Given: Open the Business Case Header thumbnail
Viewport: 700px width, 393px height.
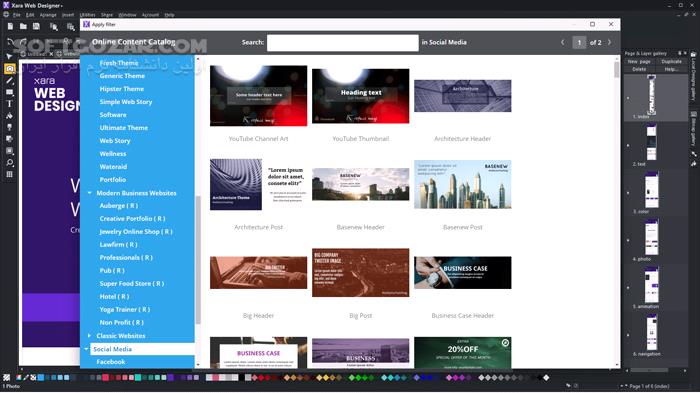Looking at the screenshot, I should pyautogui.click(x=462, y=272).
